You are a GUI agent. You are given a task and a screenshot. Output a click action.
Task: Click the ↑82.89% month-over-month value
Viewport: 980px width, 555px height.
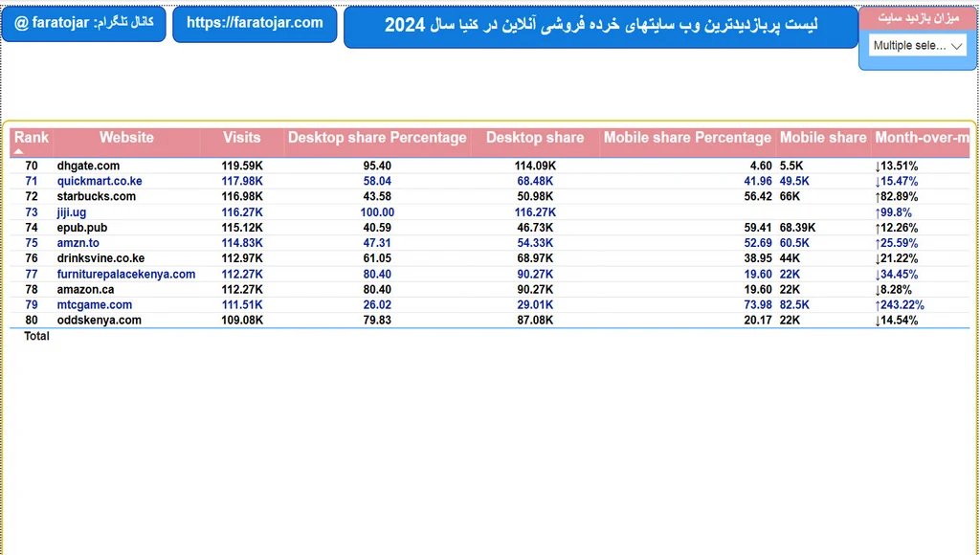(896, 196)
